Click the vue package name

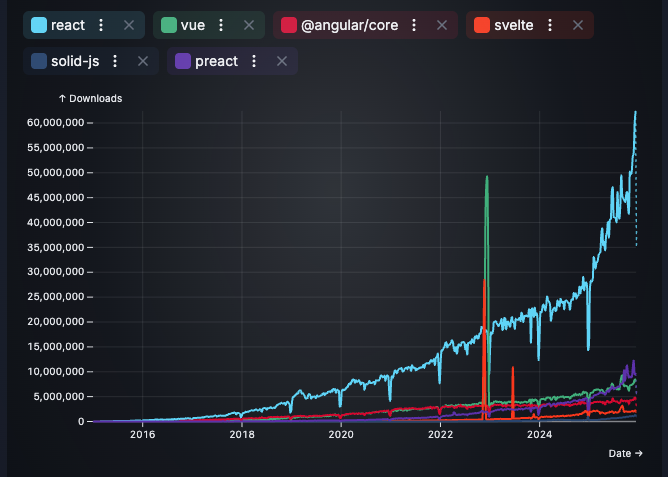pos(193,26)
